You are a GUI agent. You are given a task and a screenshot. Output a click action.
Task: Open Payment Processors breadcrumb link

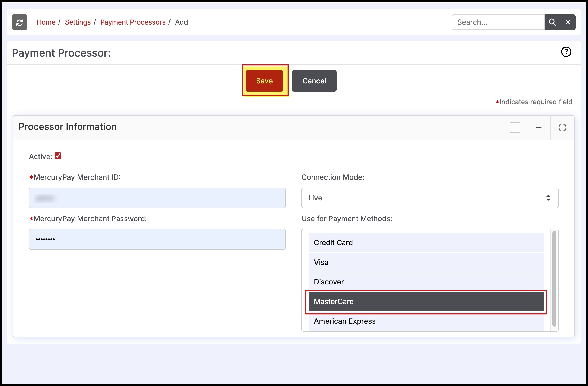[133, 22]
